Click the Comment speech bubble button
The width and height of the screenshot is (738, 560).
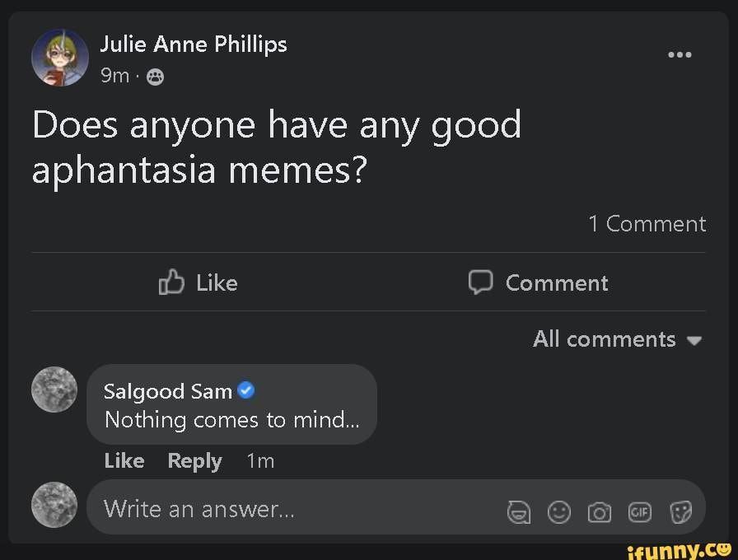pos(539,282)
